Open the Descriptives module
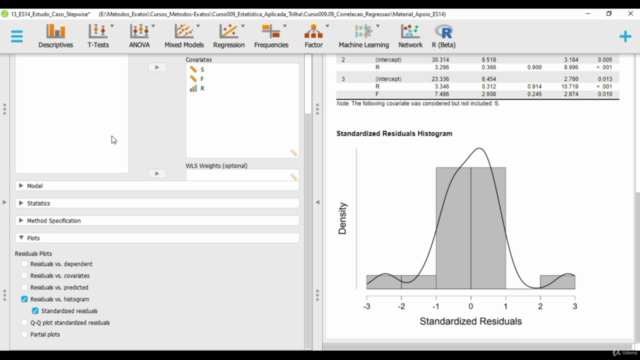 click(56, 36)
